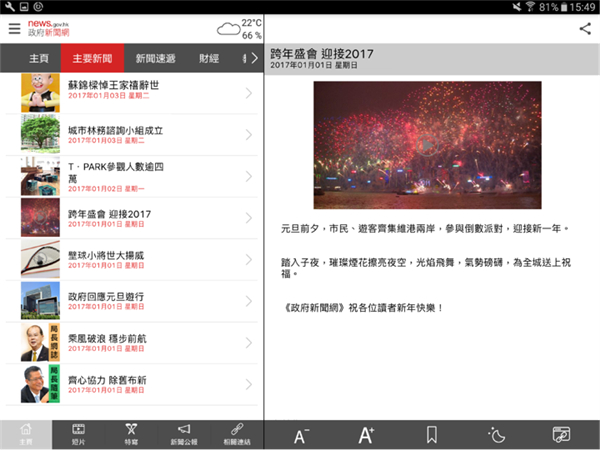Tap the news.gov.hk logo
Image resolution: width=600 pixels, height=450 pixels.
[49, 28]
